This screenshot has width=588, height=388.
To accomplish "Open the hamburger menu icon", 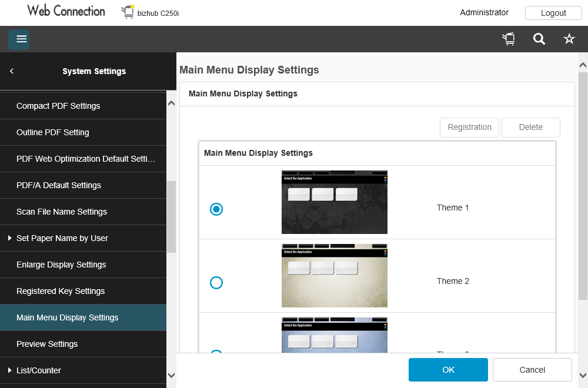I will click(19, 39).
